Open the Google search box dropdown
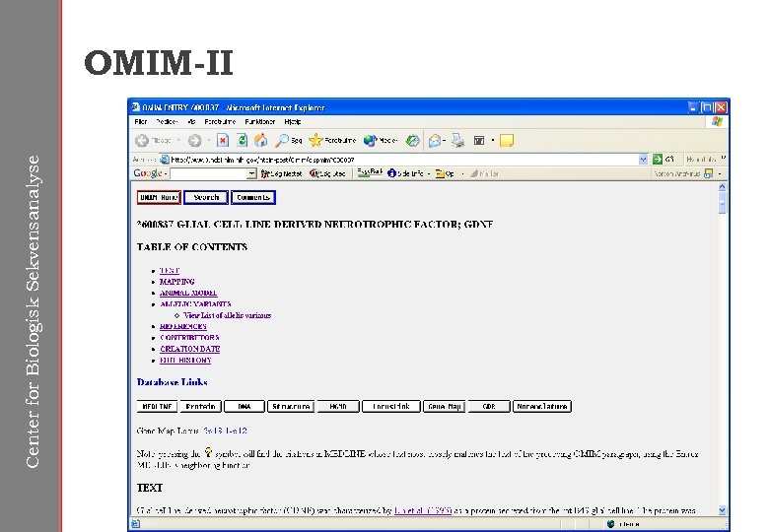 tap(251, 173)
